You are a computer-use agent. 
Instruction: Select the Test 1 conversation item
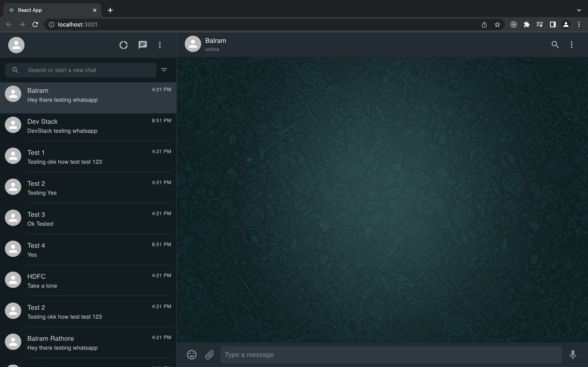point(88,157)
